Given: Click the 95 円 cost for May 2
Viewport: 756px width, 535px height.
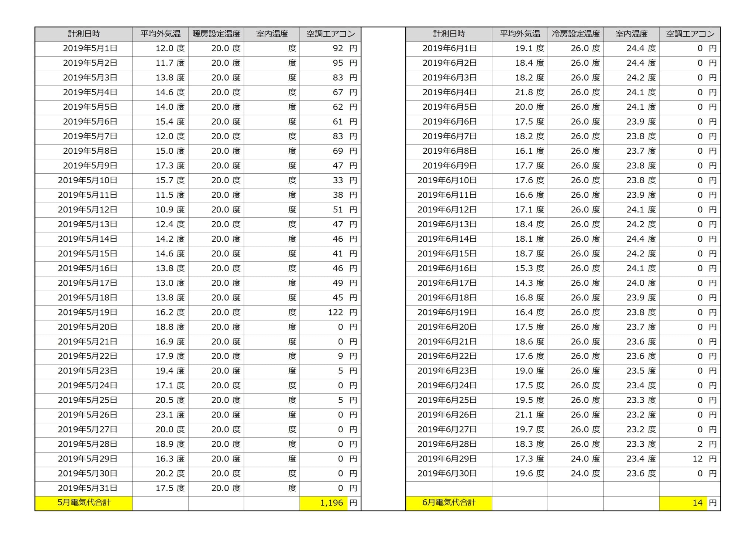Looking at the screenshot, I should tap(330, 63).
